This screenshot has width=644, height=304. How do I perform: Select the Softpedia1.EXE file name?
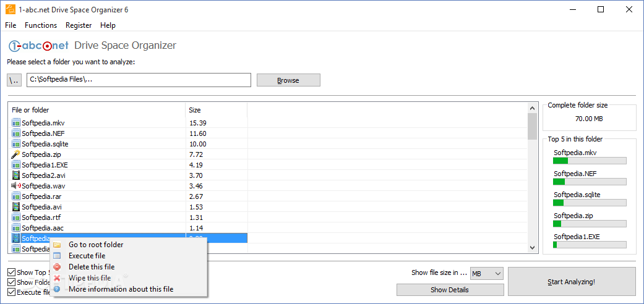tap(45, 165)
